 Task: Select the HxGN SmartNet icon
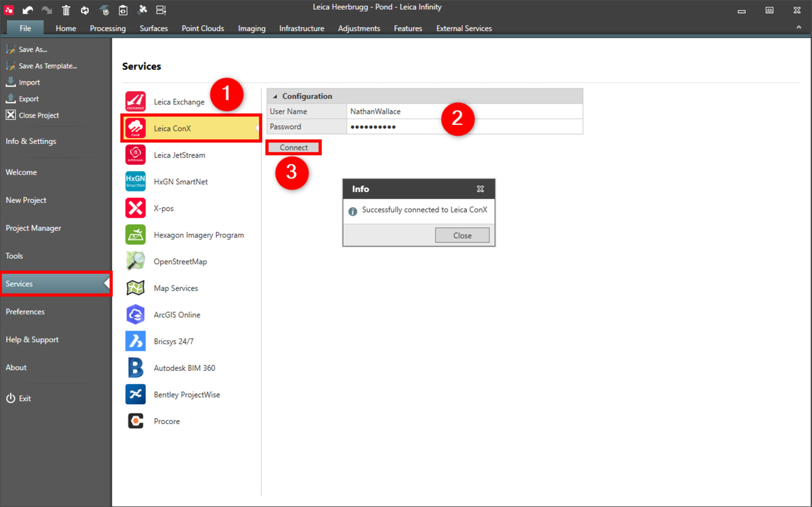pyautogui.click(x=135, y=181)
